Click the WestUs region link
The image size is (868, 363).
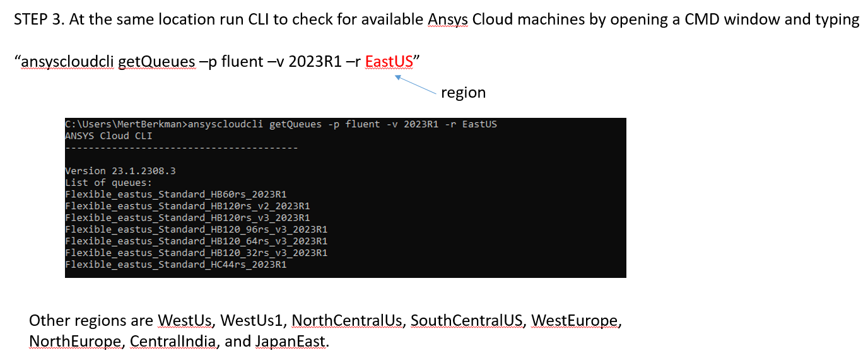(184, 321)
